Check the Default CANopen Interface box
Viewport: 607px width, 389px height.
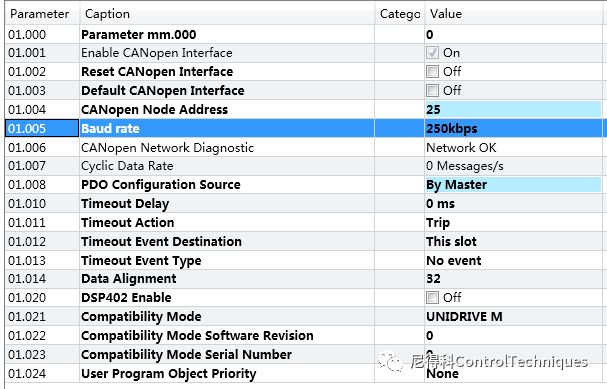coord(432,91)
